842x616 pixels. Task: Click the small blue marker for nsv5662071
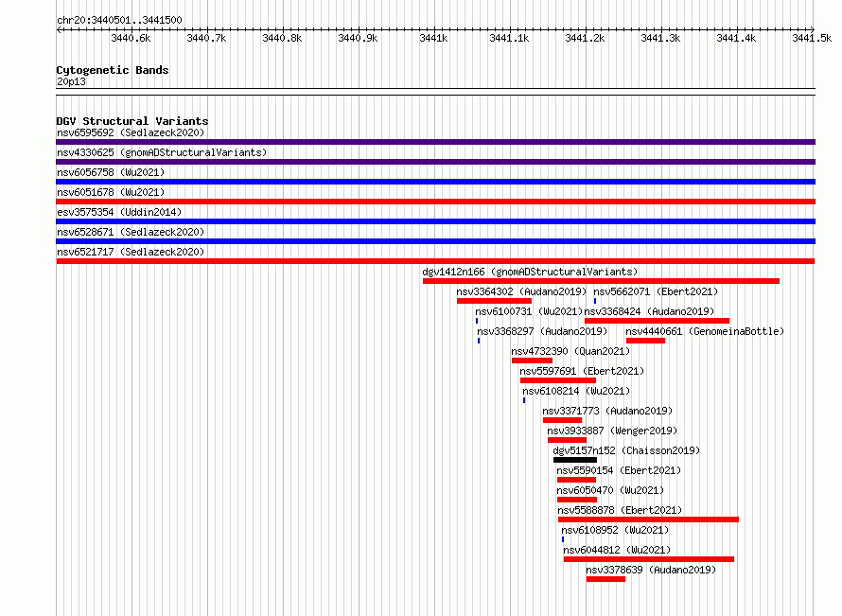pyautogui.click(x=595, y=301)
